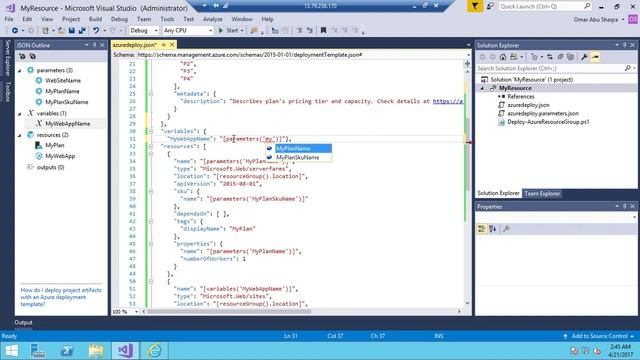Open Server Manager from the taskbar
The height and width of the screenshot is (360, 640).
tap(38, 351)
